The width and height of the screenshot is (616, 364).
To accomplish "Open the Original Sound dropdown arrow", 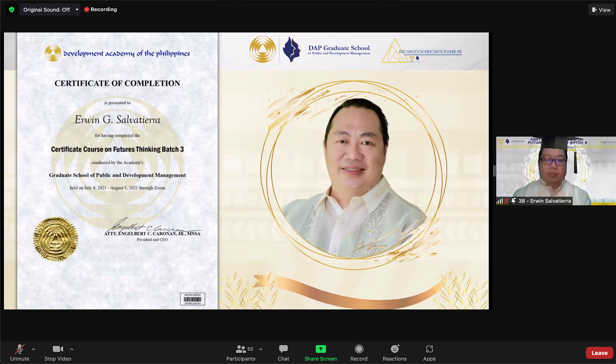I will click(77, 9).
